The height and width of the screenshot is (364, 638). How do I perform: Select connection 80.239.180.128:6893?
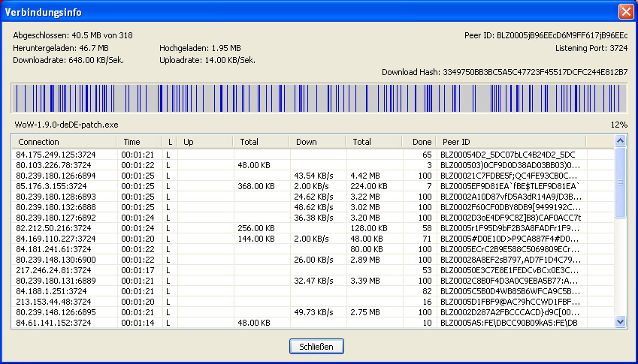pos(313,197)
